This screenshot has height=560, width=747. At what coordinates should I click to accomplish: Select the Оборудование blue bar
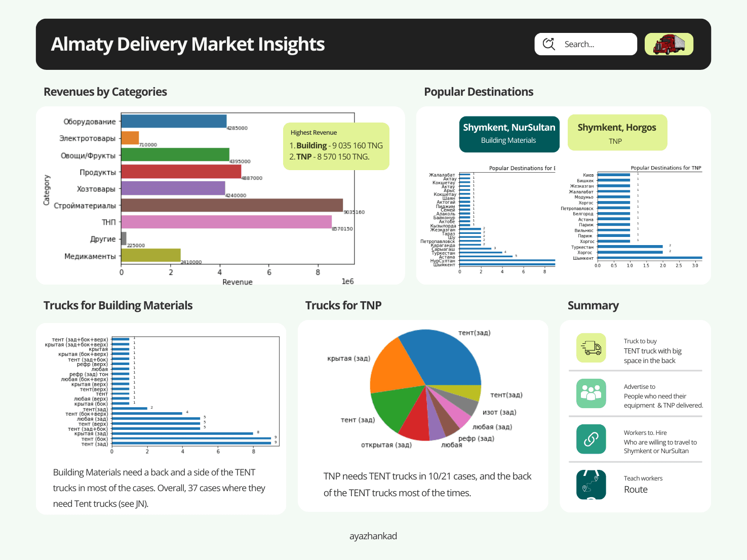[x=174, y=122]
